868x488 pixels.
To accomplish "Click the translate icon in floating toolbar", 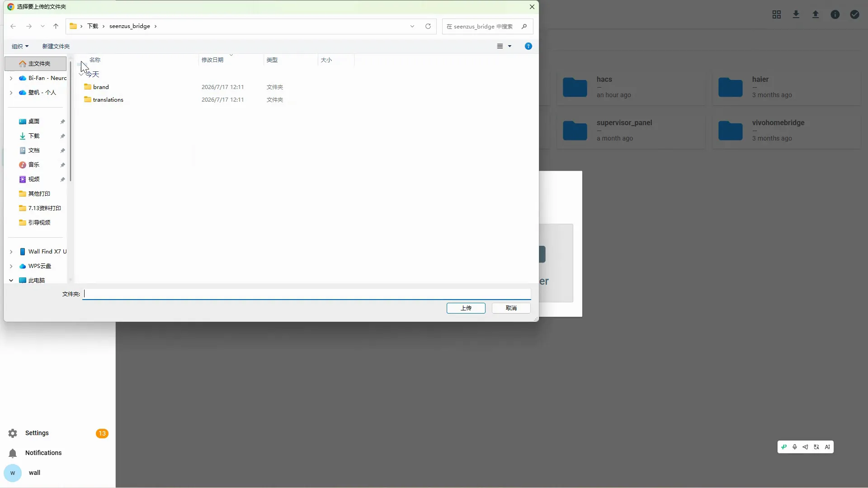I will tap(816, 447).
